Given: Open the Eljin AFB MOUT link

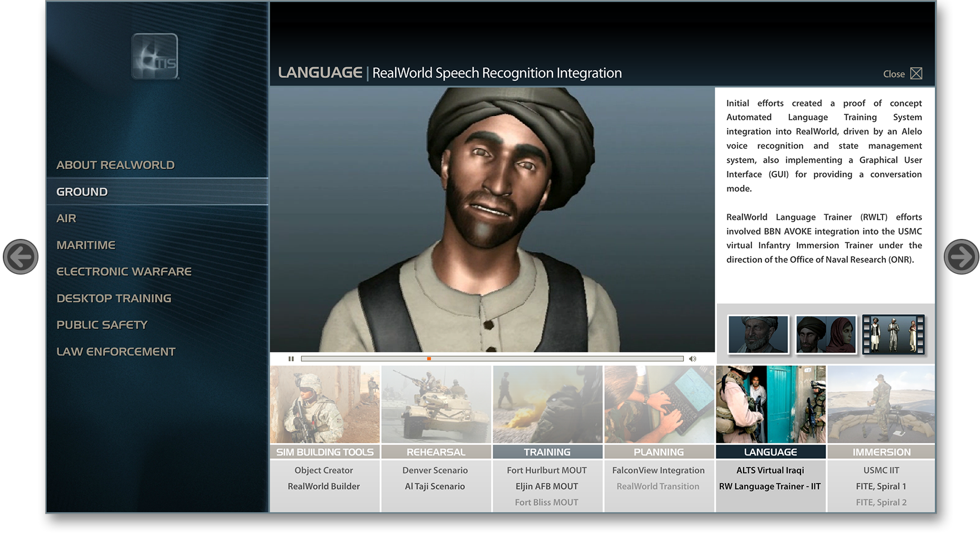Looking at the screenshot, I should tap(547, 486).
